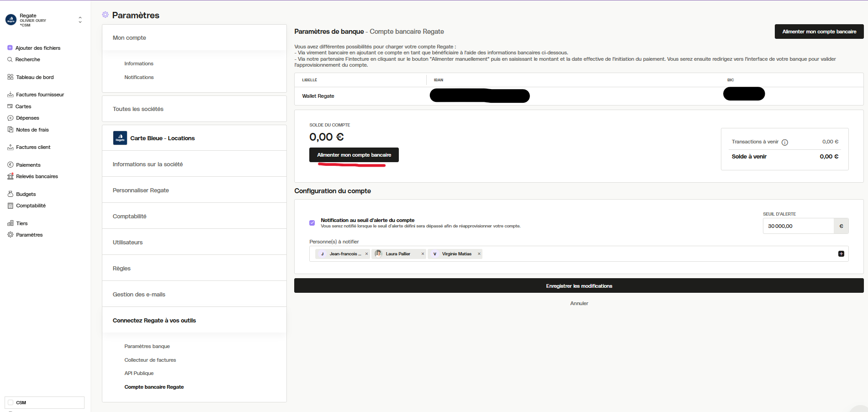Click the Cartes card icon
The image size is (868, 412).
pos(10,106)
